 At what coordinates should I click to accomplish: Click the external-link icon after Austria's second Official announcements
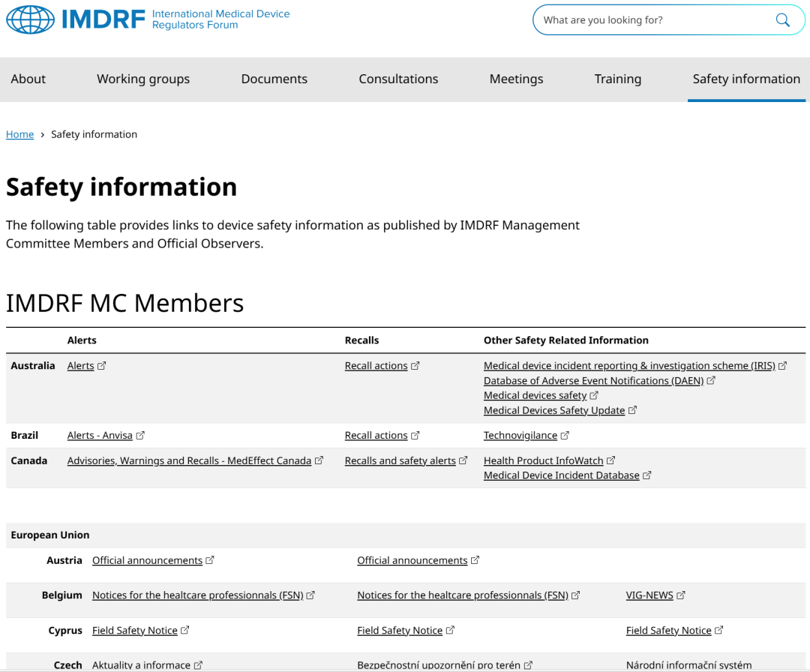[x=475, y=560]
